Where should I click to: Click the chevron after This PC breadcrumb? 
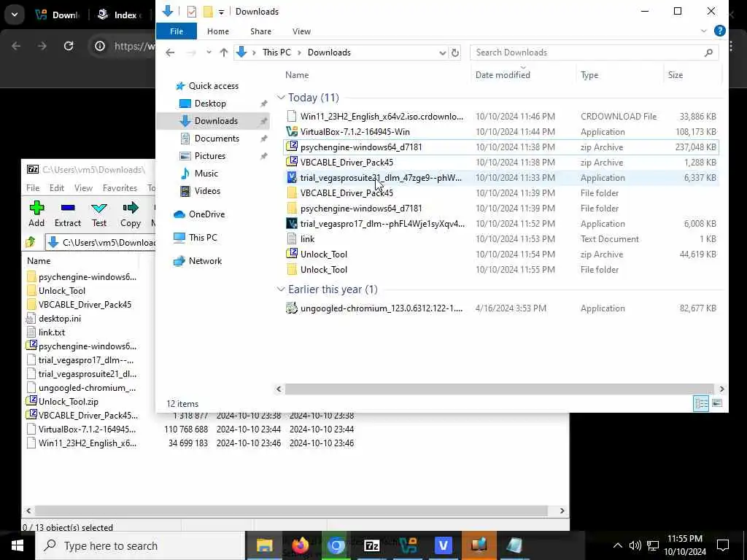(299, 52)
